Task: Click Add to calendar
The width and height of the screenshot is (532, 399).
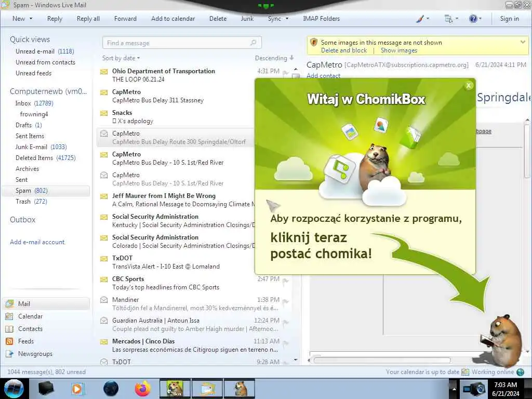Action: [x=173, y=19]
